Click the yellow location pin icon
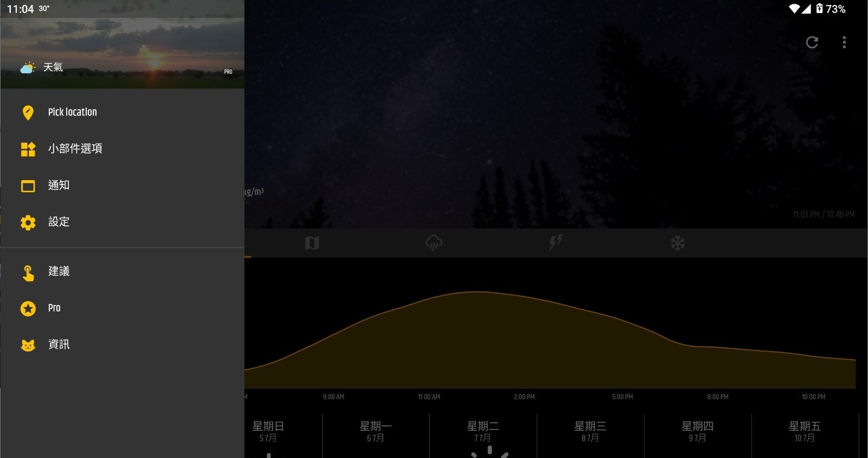Viewport: 868px width, 458px height. 28,112
